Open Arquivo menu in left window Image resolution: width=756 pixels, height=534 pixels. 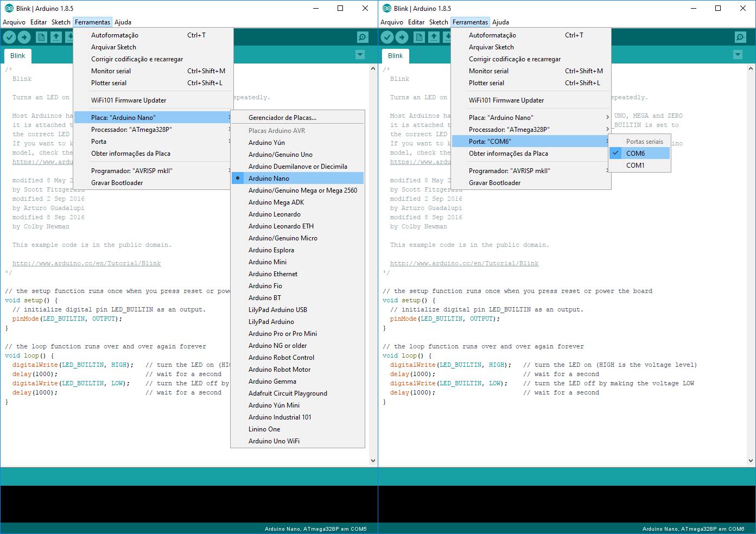pyautogui.click(x=14, y=22)
